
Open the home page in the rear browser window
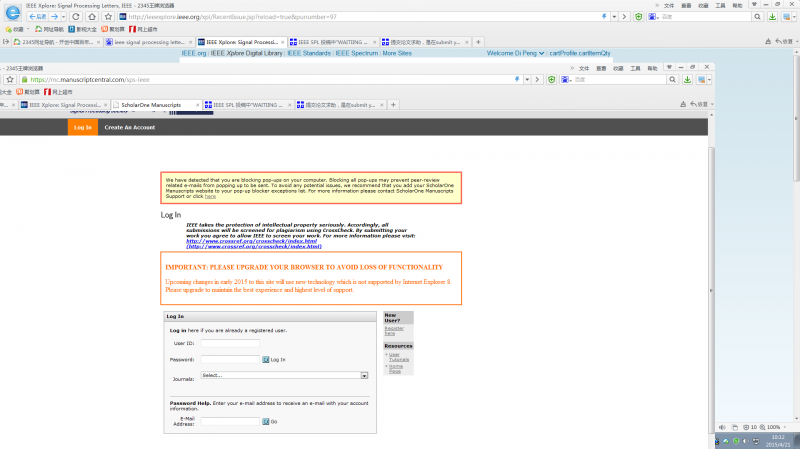point(92,17)
